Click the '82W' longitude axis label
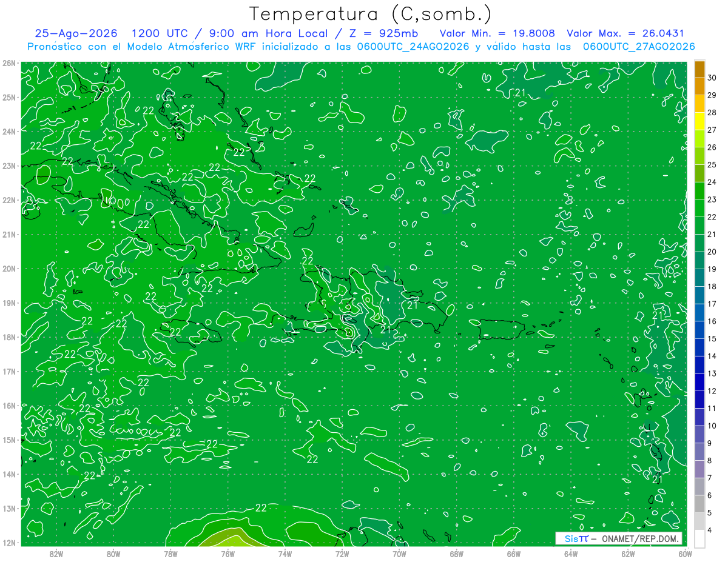This screenshot has height=562, width=728. (x=56, y=553)
